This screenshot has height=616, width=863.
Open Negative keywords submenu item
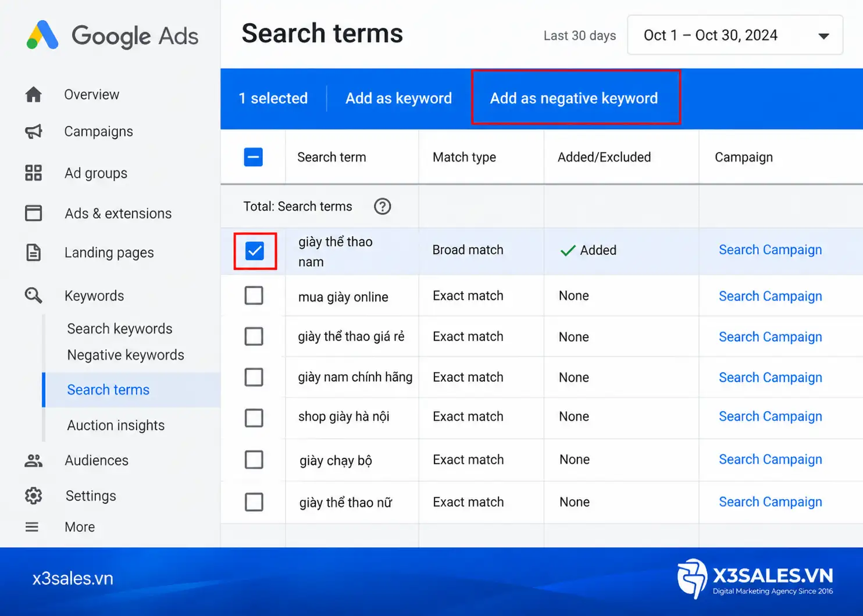click(126, 355)
